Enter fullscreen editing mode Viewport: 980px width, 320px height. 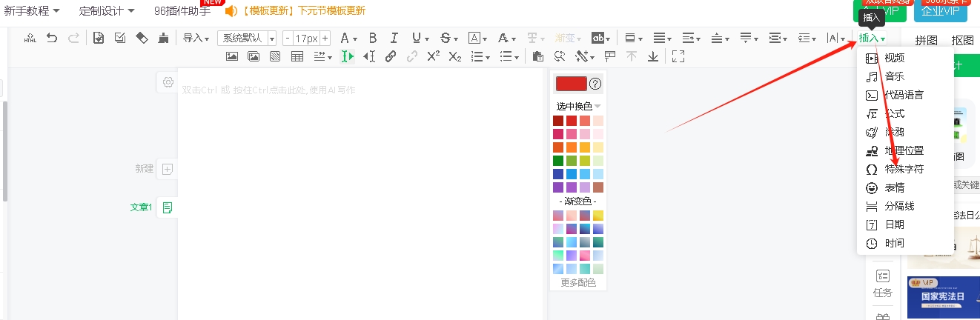tap(678, 56)
